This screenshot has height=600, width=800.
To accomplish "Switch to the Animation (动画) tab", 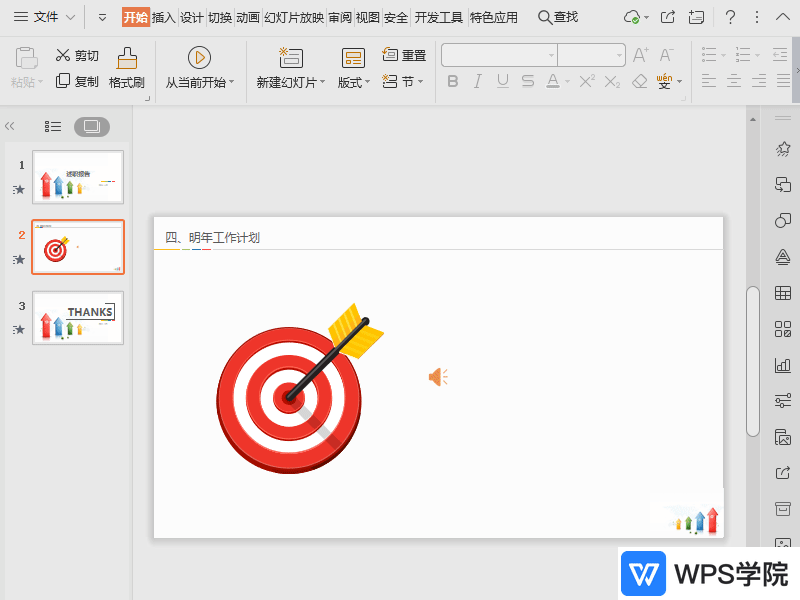I will pos(248,17).
